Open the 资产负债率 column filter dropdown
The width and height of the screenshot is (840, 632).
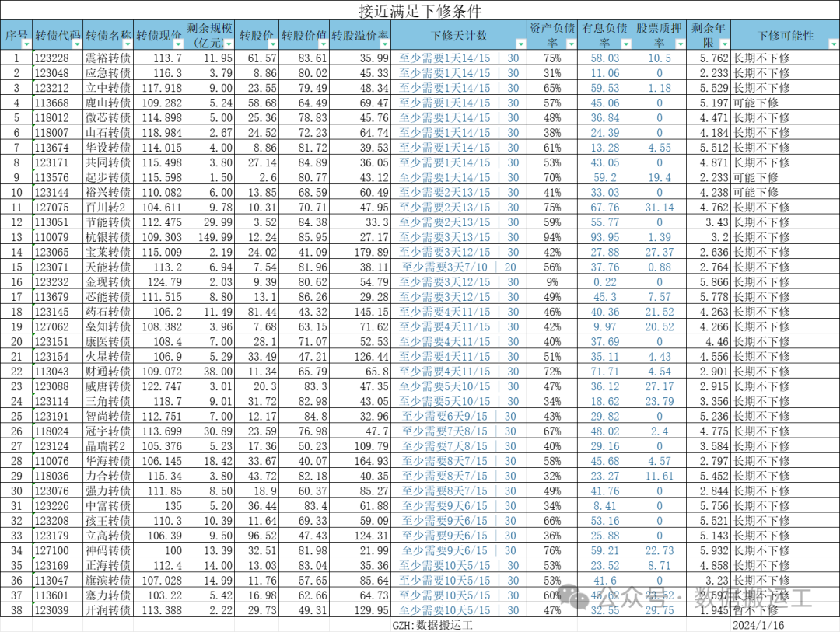(571, 44)
